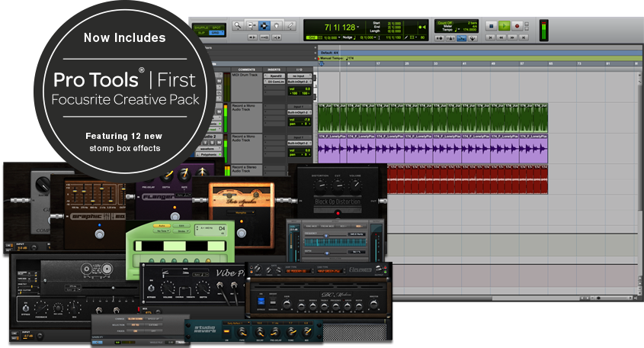Click Speed Up in the Vari-Fi plugin
Screen dimensions: 644x348
153,319
